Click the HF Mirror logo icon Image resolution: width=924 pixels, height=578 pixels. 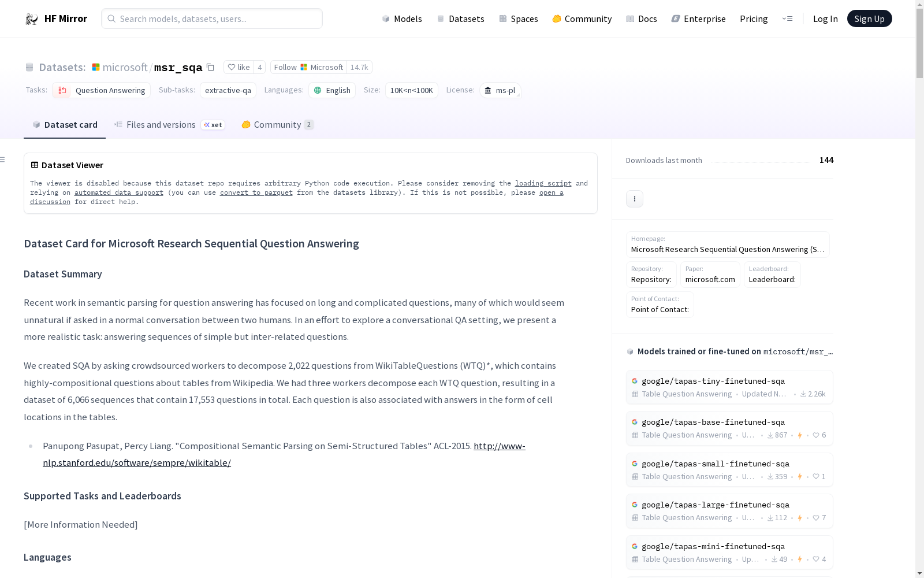click(32, 19)
